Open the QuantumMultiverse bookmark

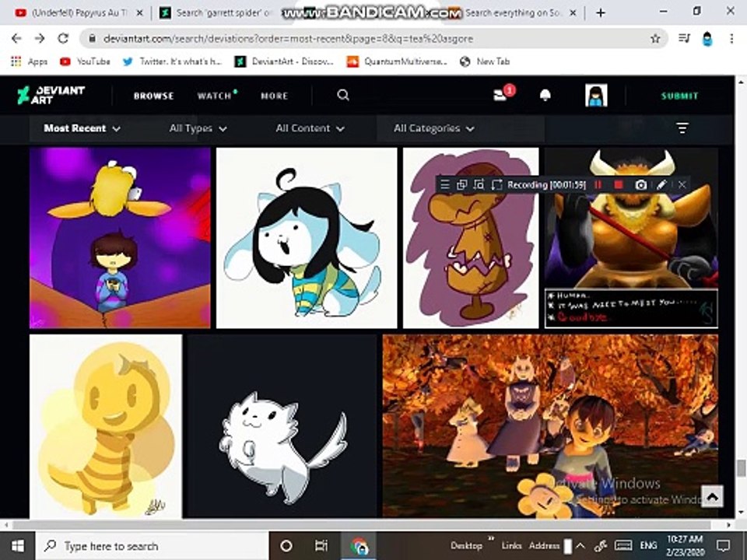pyautogui.click(x=397, y=61)
